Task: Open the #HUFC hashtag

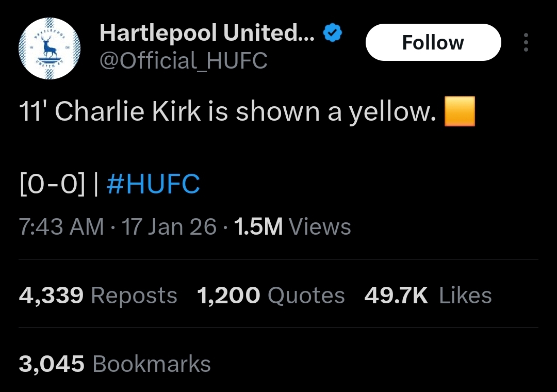Action: tap(153, 184)
